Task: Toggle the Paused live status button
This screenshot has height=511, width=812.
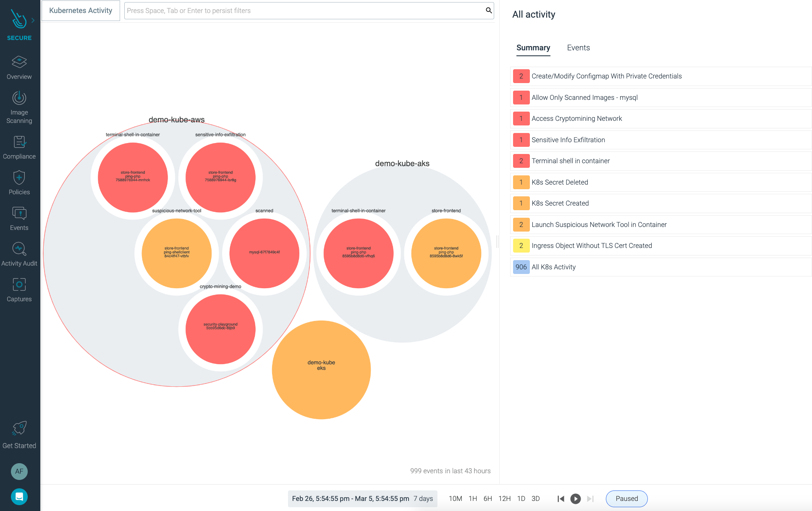Action: [626, 498]
